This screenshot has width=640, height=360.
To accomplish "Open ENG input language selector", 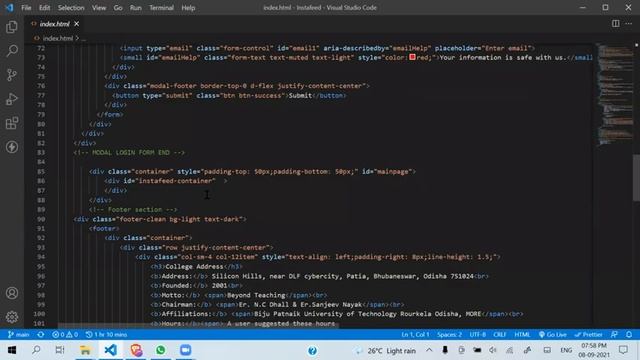I will click(x=566, y=350).
